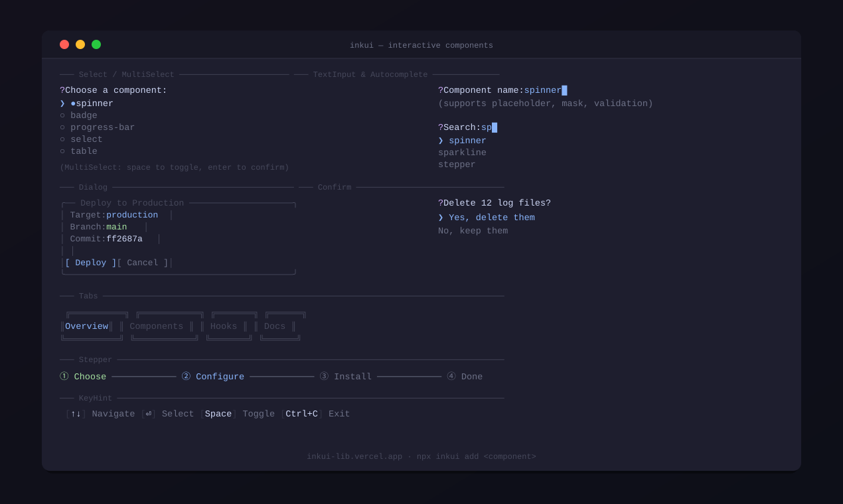
Task: Click the main branch value
Action: pos(117,227)
